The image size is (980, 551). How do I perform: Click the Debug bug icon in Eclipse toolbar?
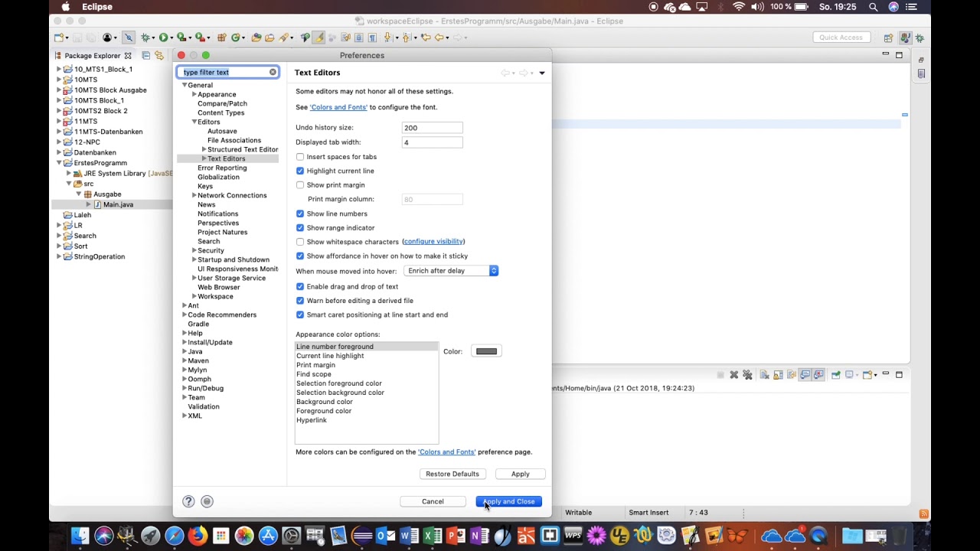point(145,37)
